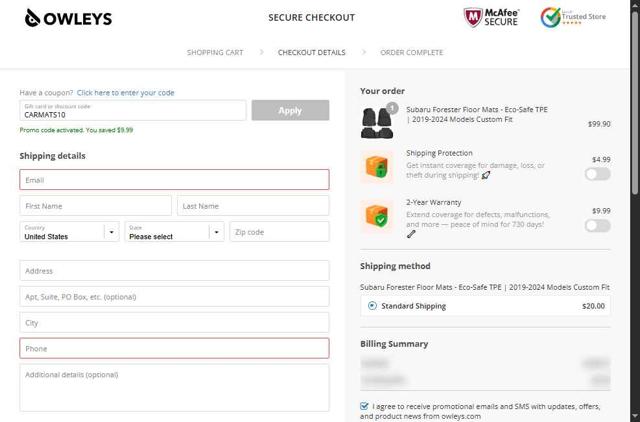Select the Checkout Details step
Screen dimensions: 640x422
[x=311, y=53]
